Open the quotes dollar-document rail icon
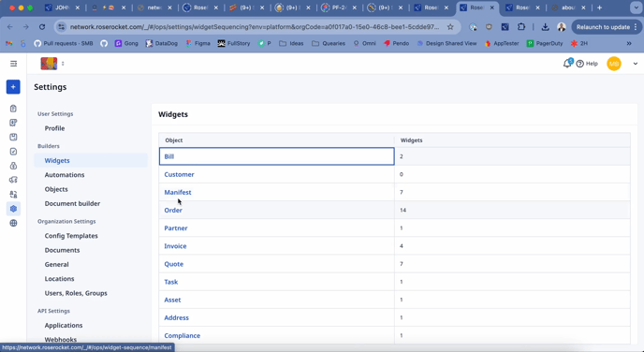Screen dimensions: 644x352 pyautogui.click(x=13, y=123)
